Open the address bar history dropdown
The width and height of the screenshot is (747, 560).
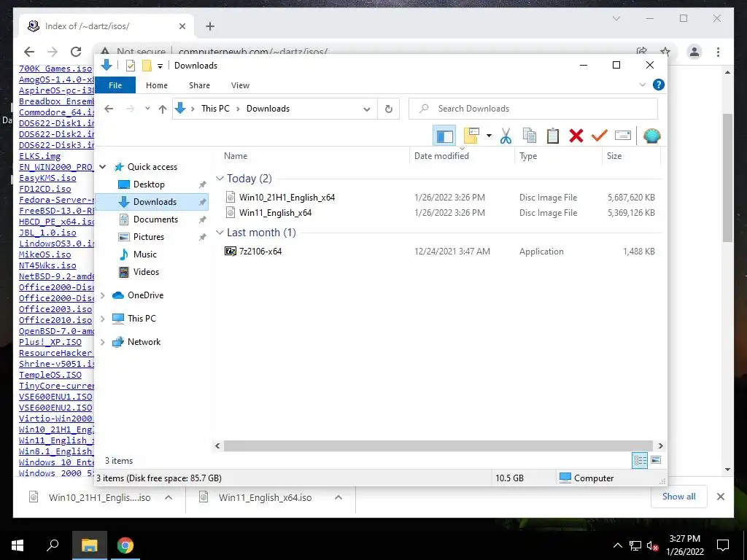(366, 109)
